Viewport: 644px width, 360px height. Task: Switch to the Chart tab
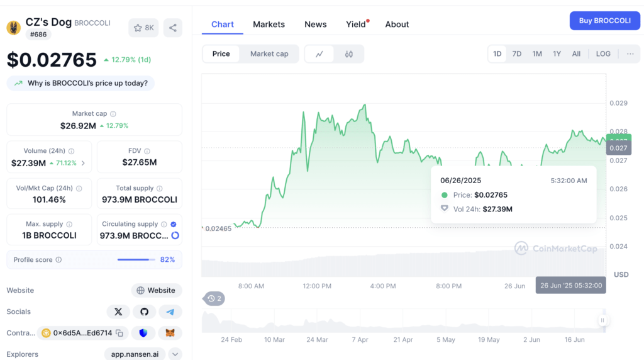tap(222, 25)
